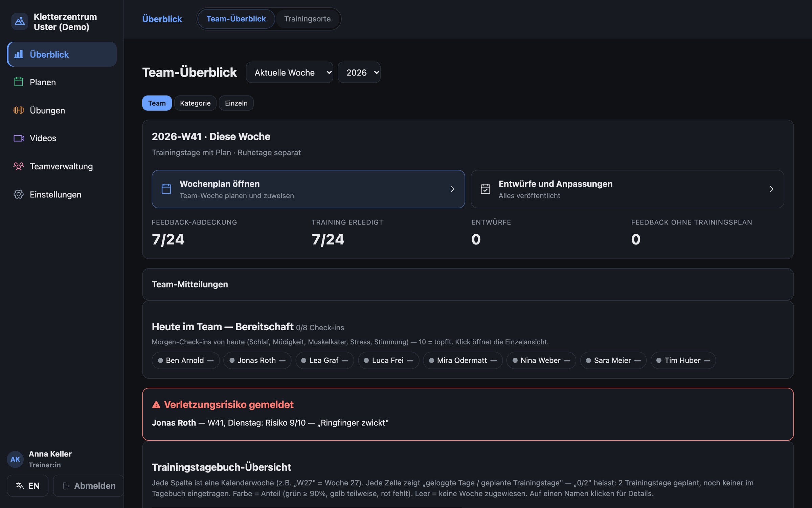This screenshot has height=508, width=812.
Task: Click the AK user avatar
Action: click(15, 459)
